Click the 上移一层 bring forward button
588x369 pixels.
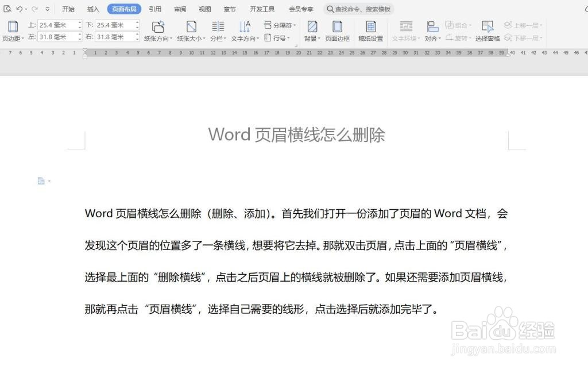[523, 25]
